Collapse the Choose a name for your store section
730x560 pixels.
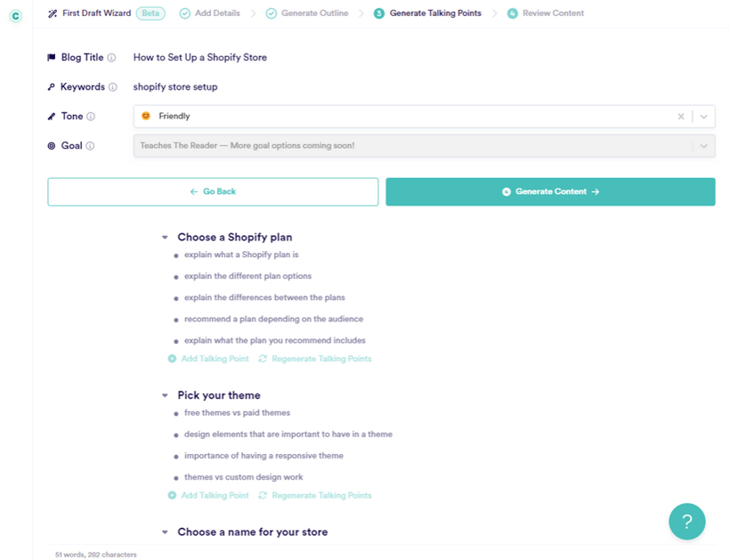pos(165,532)
